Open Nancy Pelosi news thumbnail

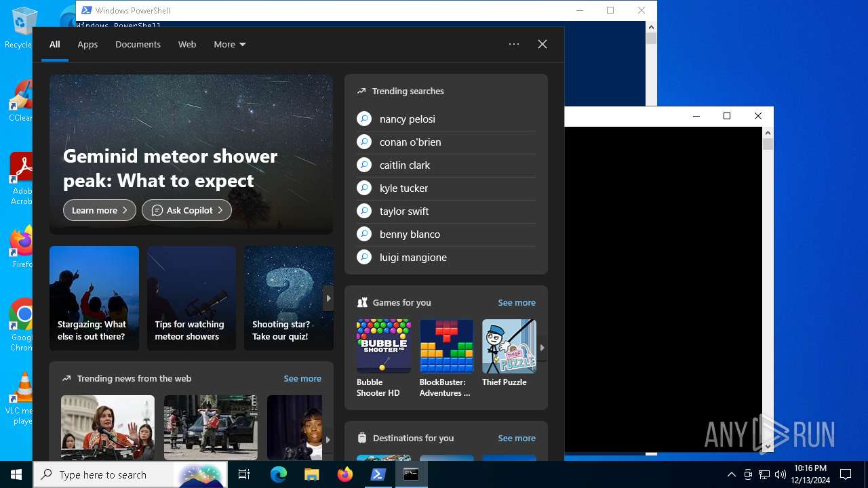click(x=108, y=428)
